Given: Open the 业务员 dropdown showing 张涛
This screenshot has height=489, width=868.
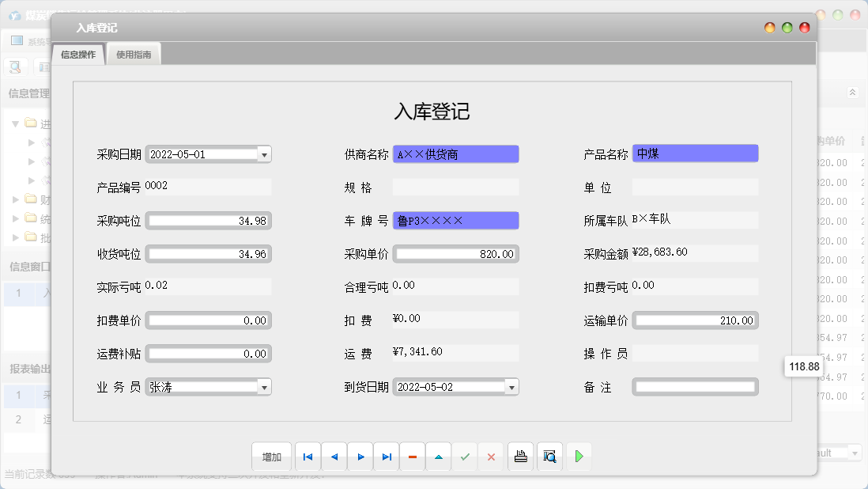Looking at the screenshot, I should click(266, 387).
